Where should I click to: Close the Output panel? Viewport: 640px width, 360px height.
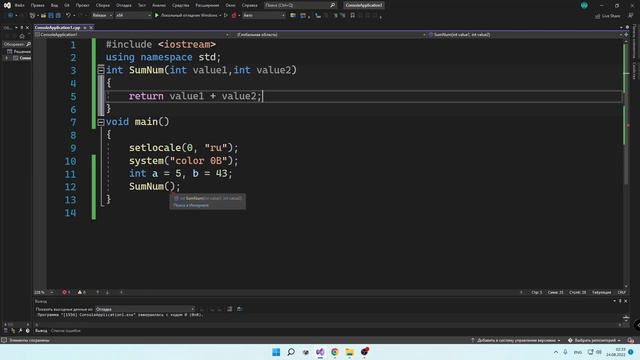pos(626,301)
